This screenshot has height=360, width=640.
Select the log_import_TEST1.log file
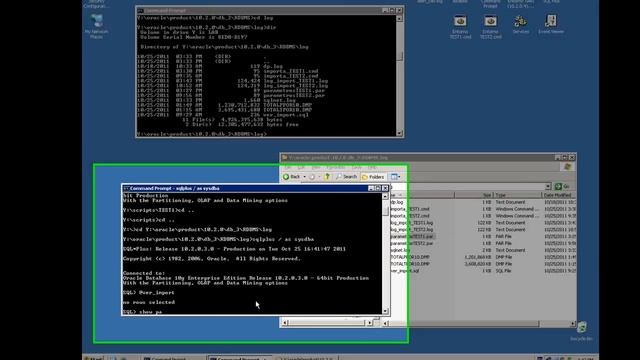tap(411, 223)
